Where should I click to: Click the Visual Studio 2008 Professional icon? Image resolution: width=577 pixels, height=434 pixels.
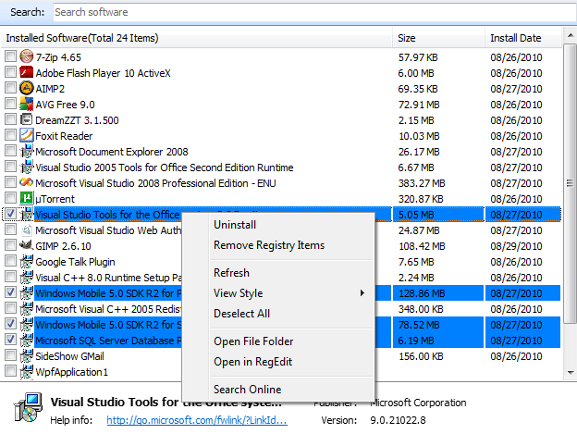point(26,183)
